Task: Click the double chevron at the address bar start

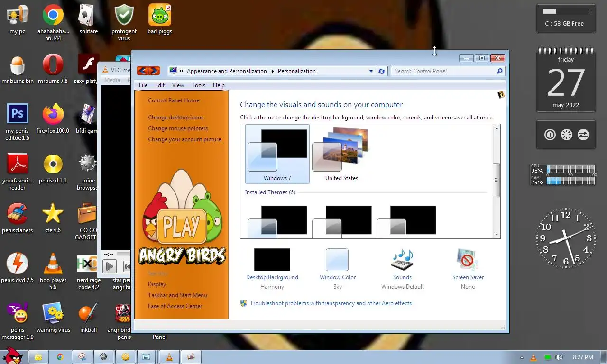Action: 181,71
